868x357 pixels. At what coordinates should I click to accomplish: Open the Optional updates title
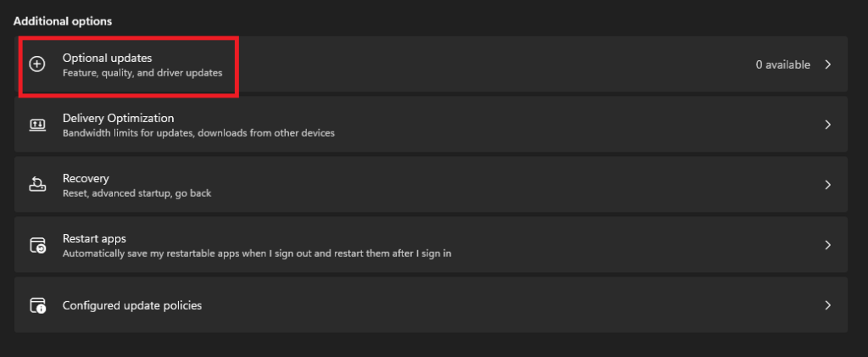click(106, 58)
